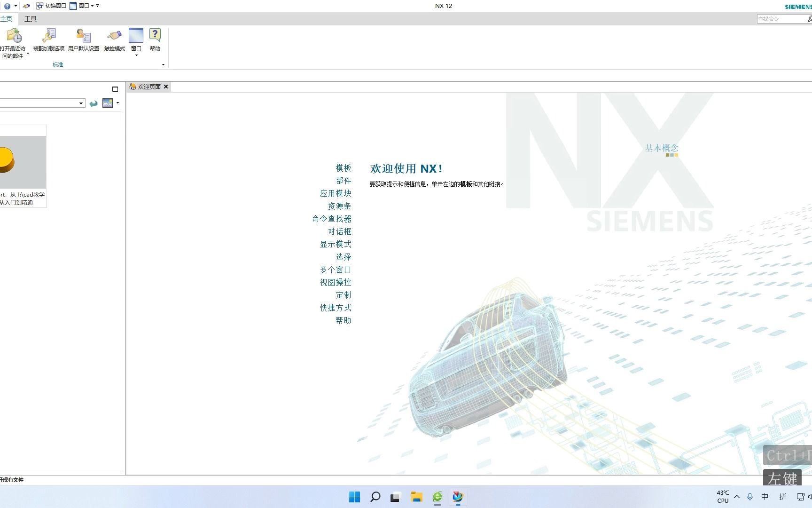
Task: Click Switch Window (切换窗口) in top toolbar
Action: click(x=51, y=6)
